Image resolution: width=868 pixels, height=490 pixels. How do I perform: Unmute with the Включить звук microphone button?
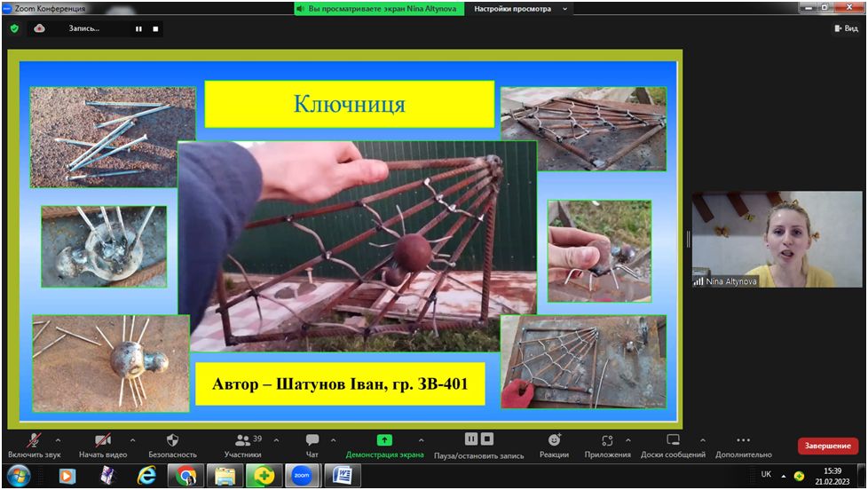[x=34, y=445]
